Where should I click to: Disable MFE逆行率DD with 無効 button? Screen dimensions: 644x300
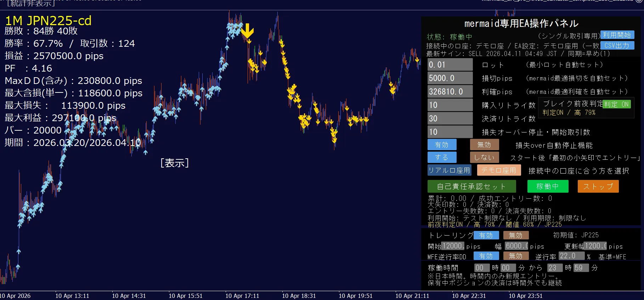coord(516,256)
